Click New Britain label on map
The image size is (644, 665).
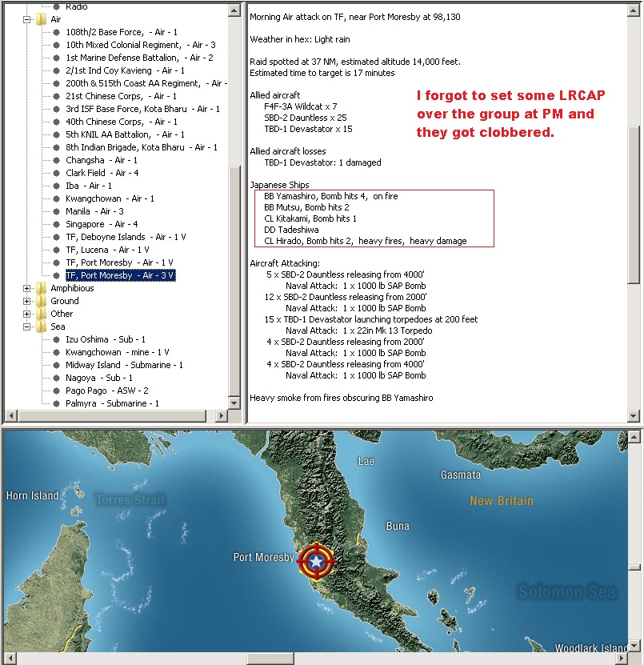point(501,501)
